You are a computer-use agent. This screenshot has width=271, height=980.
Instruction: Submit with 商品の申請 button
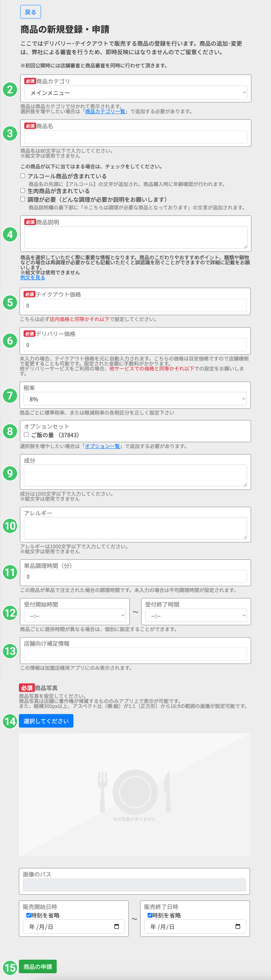(38, 966)
